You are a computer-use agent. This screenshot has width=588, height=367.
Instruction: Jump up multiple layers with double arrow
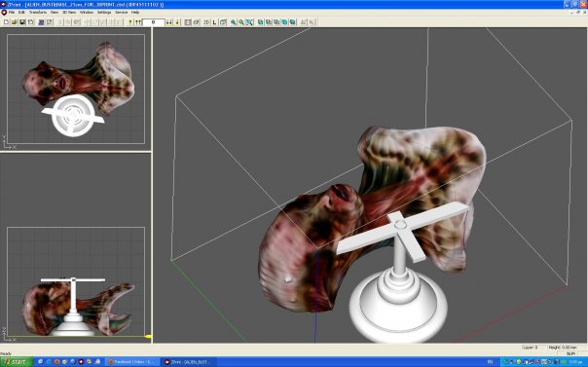point(138,22)
